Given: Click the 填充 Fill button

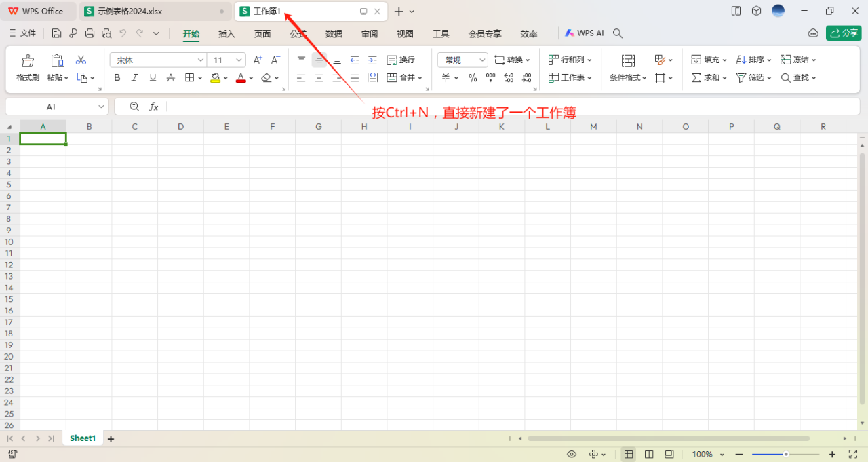Looking at the screenshot, I should click(x=709, y=60).
